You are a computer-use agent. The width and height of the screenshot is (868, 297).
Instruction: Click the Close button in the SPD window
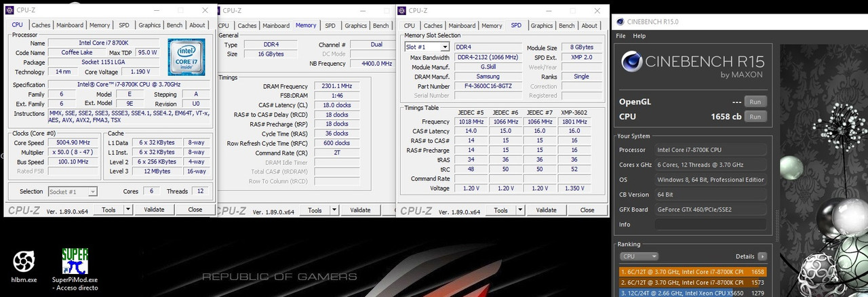click(587, 210)
